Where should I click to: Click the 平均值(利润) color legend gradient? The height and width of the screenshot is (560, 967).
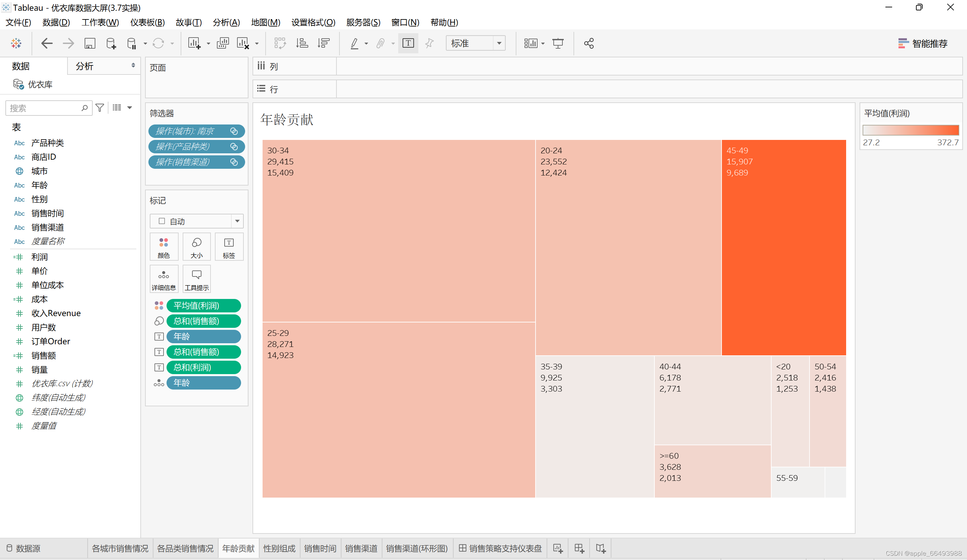[x=910, y=130]
